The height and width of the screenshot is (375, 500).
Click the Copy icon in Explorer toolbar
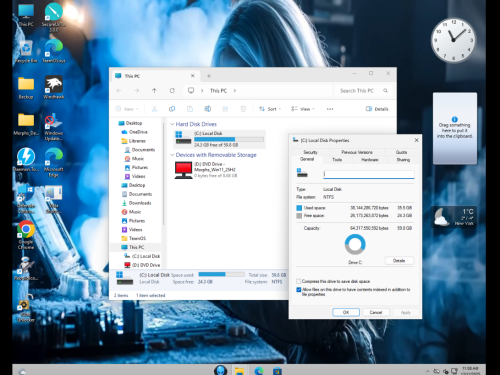[x=172, y=109]
